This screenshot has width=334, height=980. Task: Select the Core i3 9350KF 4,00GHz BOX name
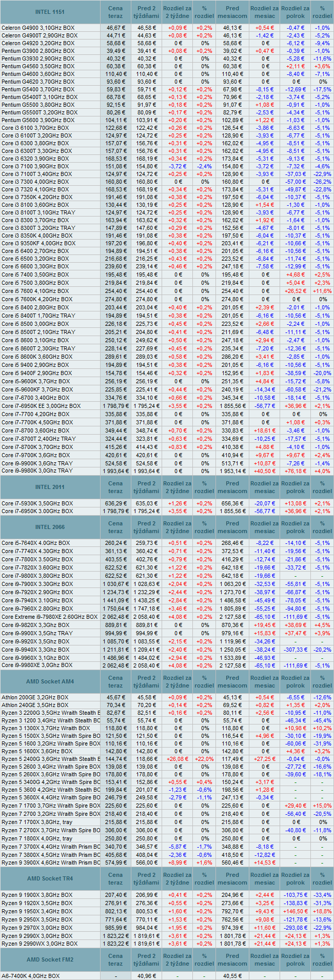[x=38, y=243]
